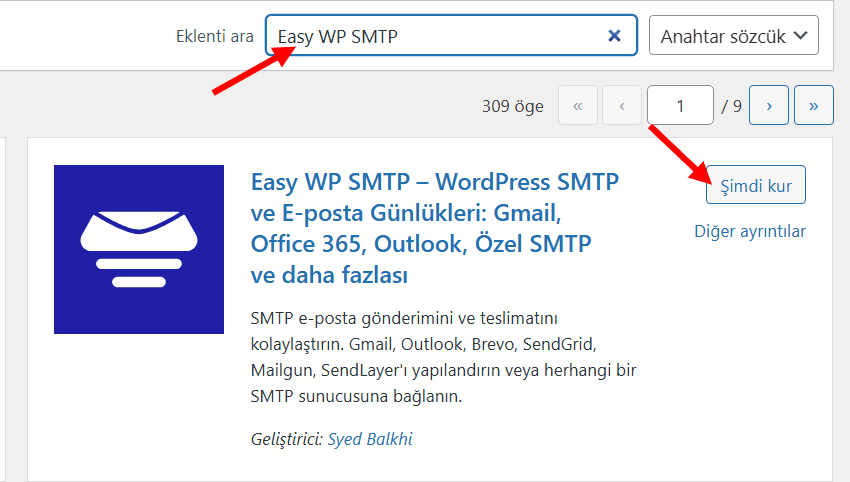Screen dimensions: 850x482
Task: Go to previous page of results
Action: tap(622, 105)
